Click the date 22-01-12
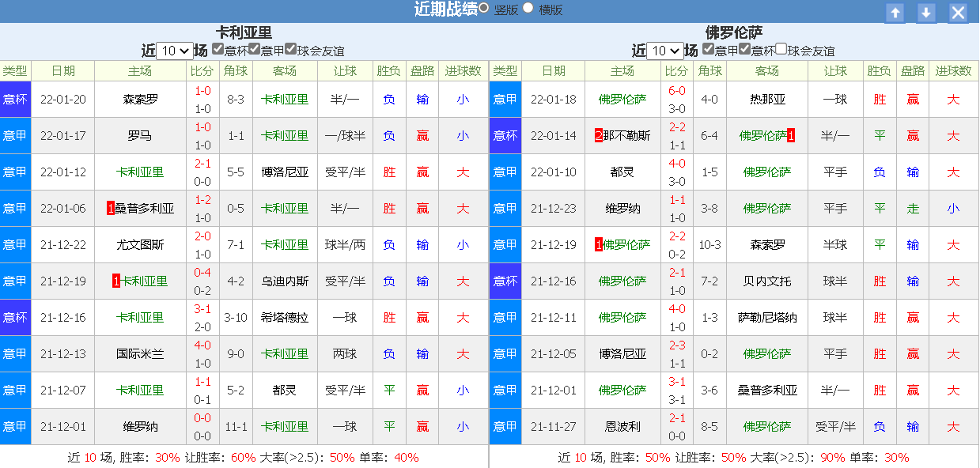Screen dimensions: 980x468 (63, 172)
